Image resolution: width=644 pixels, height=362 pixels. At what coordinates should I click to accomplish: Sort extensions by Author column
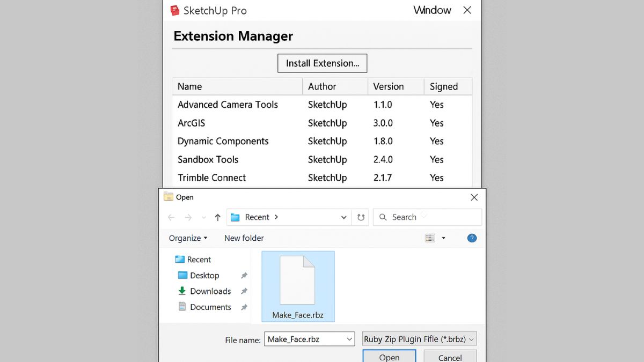[335, 86]
